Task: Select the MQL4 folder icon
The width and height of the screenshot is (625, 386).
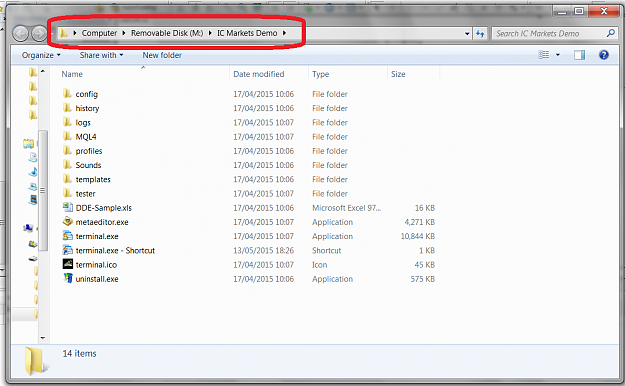Action: point(67,136)
